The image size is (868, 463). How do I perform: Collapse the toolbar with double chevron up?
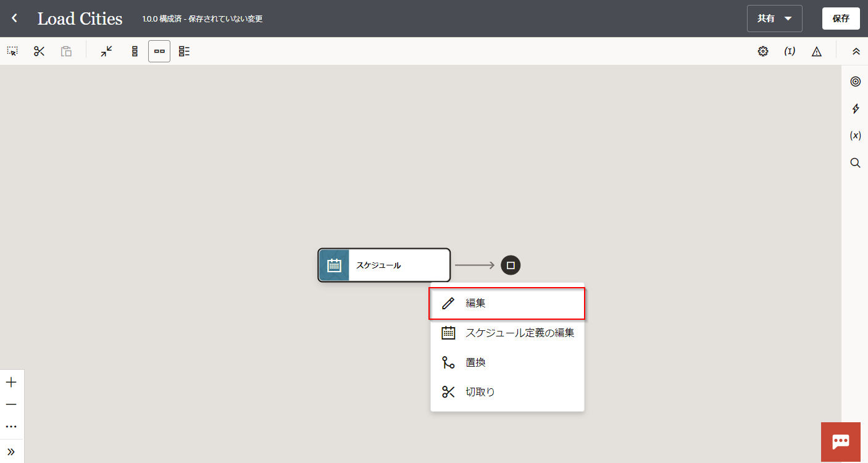856,51
